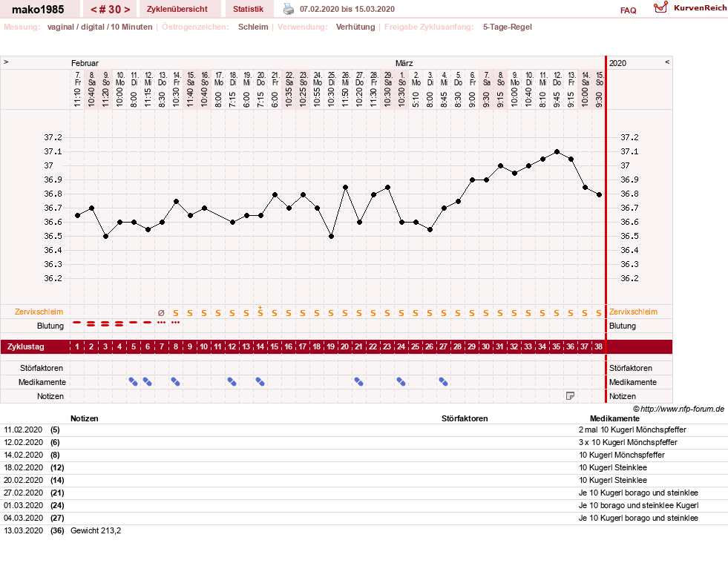Click the left Störfaktoren row label
Image resolution: width=728 pixels, height=566 pixels.
42,368
